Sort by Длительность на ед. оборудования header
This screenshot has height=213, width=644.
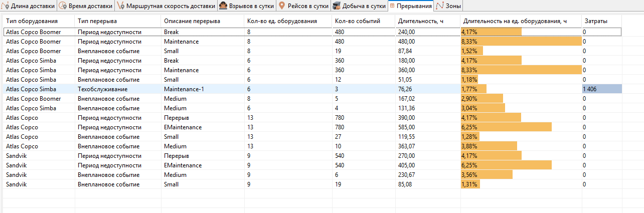point(521,21)
